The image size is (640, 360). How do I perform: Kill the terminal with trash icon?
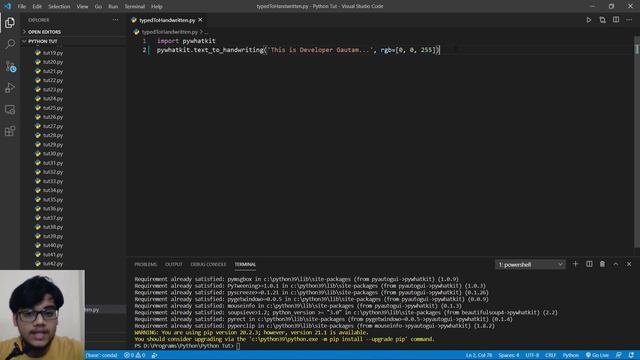click(602, 264)
